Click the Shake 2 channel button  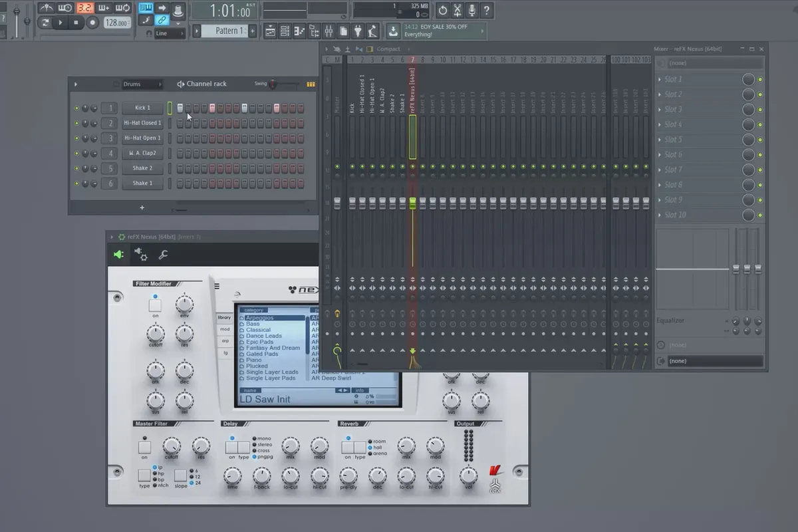tap(142, 168)
